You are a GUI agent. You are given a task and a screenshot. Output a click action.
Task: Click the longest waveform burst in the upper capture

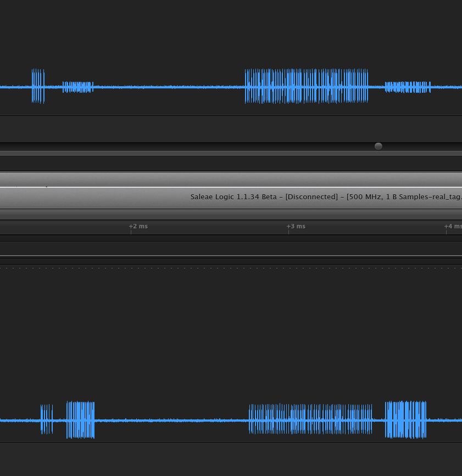coord(307,86)
